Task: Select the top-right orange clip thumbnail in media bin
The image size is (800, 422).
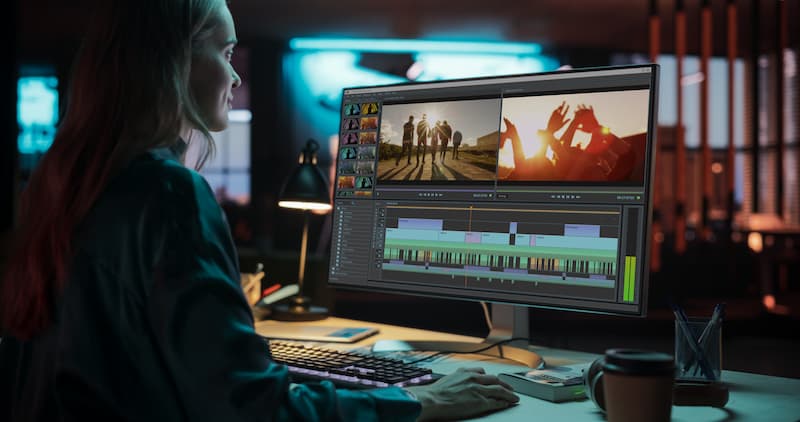Action: point(370,108)
